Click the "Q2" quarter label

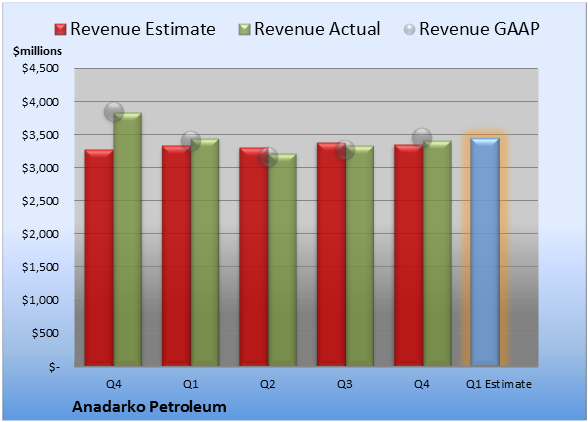[268, 384]
